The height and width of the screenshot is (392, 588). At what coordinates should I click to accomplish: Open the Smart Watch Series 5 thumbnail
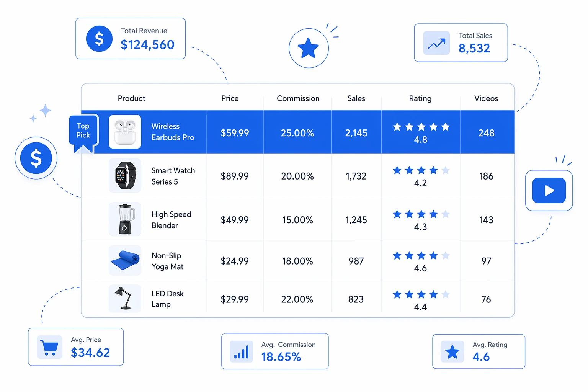tap(125, 176)
